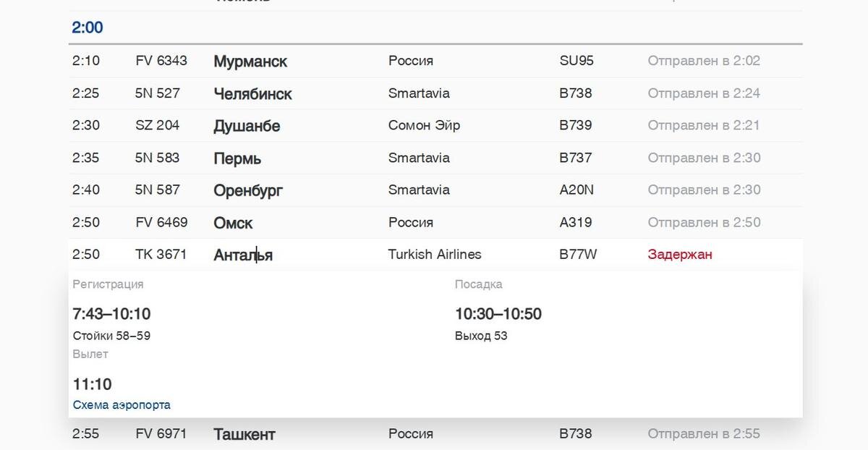Image resolution: width=868 pixels, height=450 pixels.
Task: Click flight number TK 3671
Action: coord(161,255)
